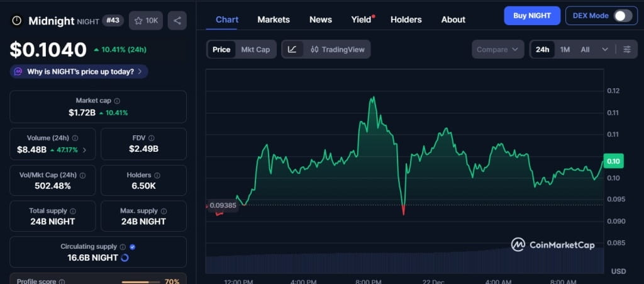Select the Mkt Cap chart toggle
644x284 pixels.
point(255,49)
